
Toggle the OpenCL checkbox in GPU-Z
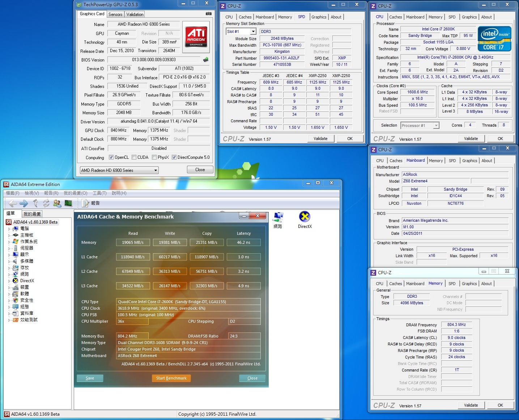coord(111,157)
